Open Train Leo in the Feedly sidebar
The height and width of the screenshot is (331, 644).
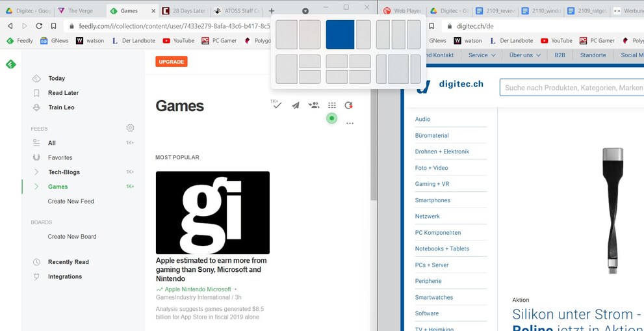click(x=61, y=107)
